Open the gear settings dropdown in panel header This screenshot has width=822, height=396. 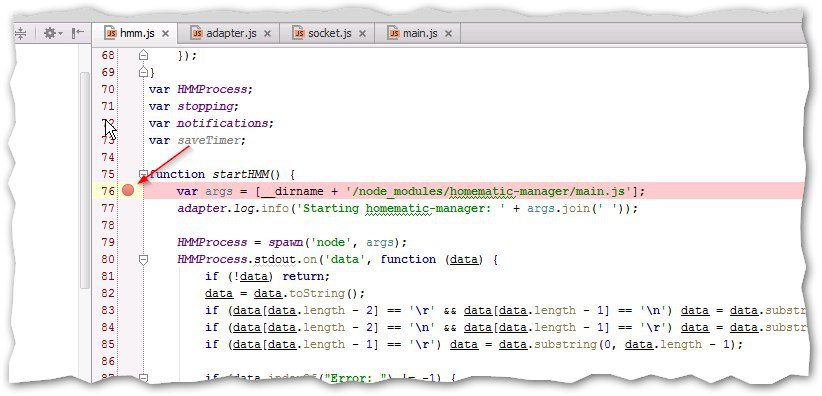point(52,34)
